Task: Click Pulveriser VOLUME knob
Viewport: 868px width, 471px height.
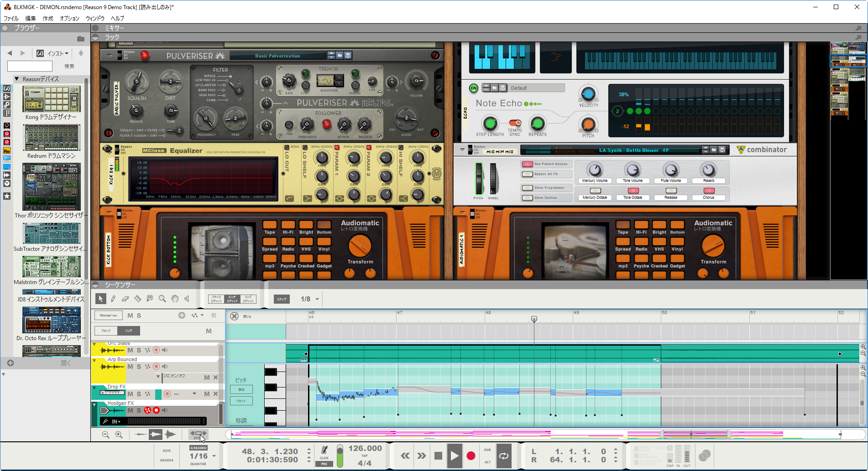Action: (x=416, y=81)
